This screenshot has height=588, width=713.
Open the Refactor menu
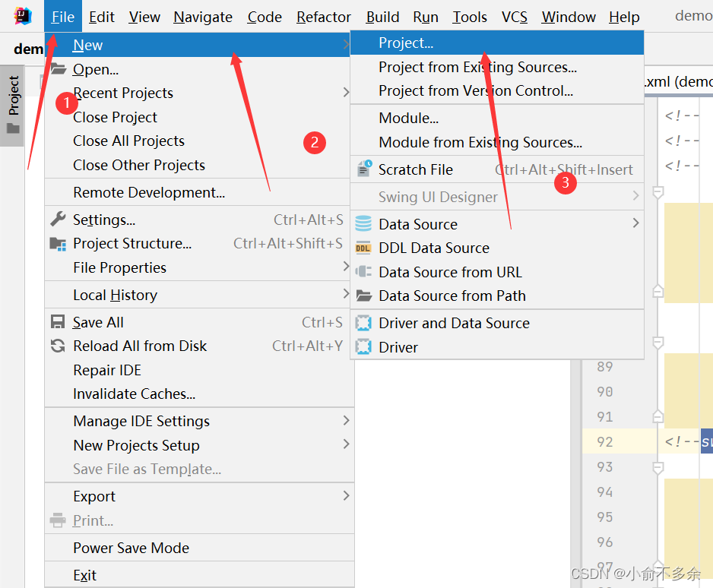[323, 17]
